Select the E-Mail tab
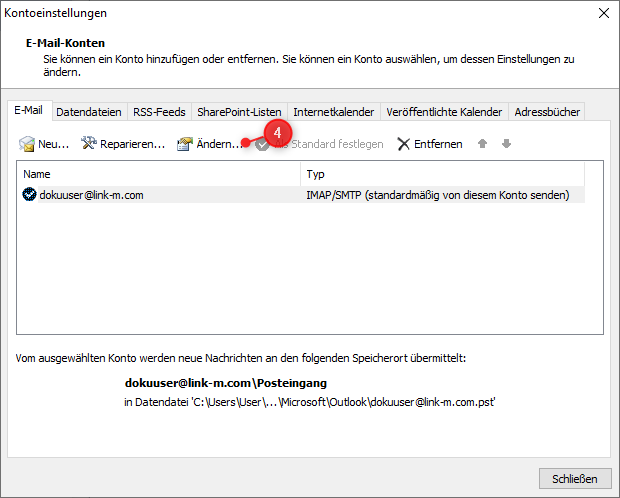 [x=29, y=111]
